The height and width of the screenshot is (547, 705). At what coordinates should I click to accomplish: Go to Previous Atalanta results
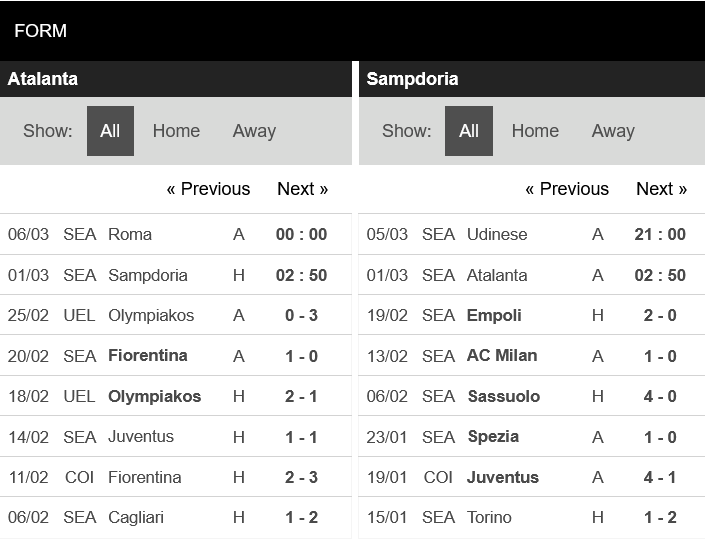(x=208, y=189)
